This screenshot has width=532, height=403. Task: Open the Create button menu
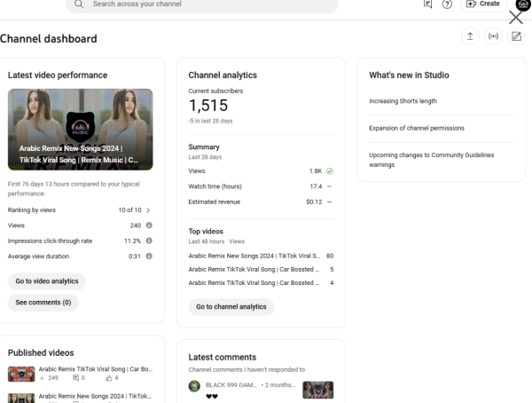pos(483,4)
